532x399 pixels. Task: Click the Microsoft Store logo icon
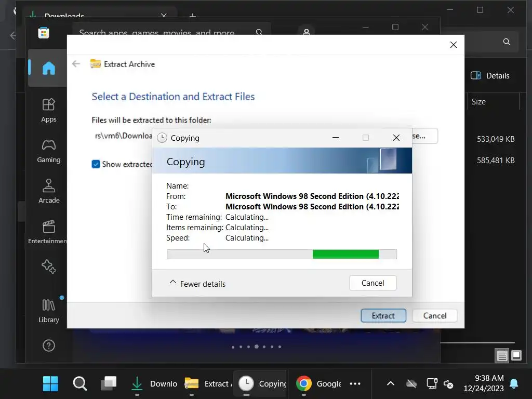click(x=44, y=33)
